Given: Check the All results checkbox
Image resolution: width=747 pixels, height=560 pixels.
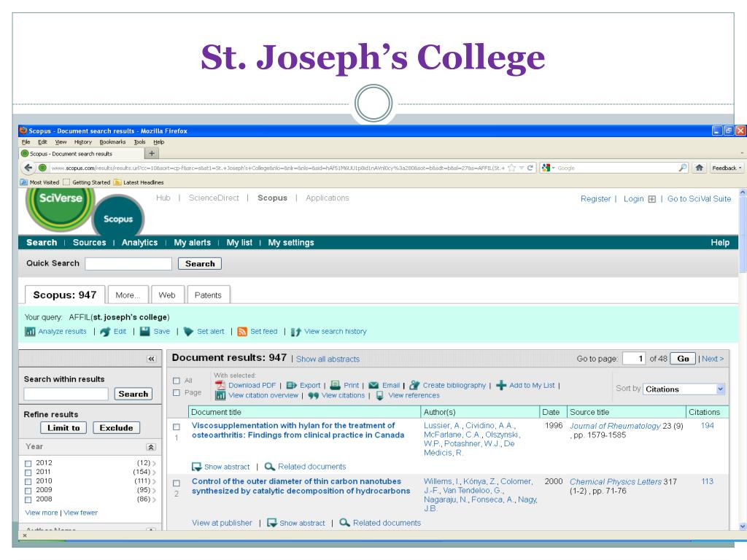Looking at the screenshot, I should (x=177, y=381).
